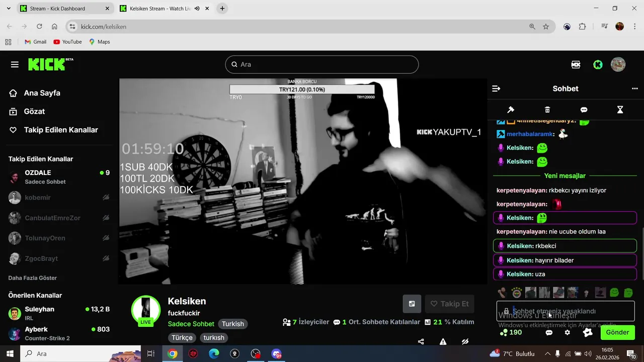Click the green K icon in header
644x362 pixels.
tap(598, 64)
